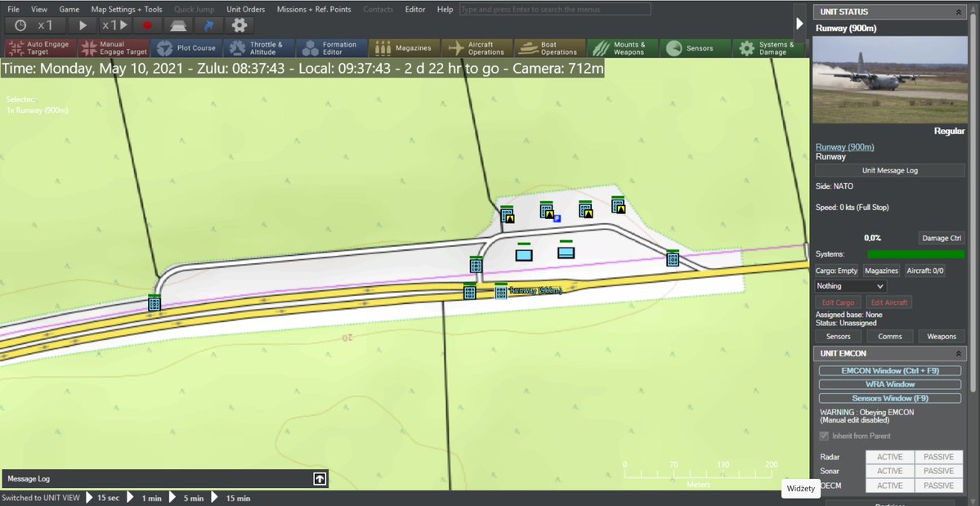Screen dimensions: 980x506
Task: Click Auto Engage Target button
Action: [41, 48]
